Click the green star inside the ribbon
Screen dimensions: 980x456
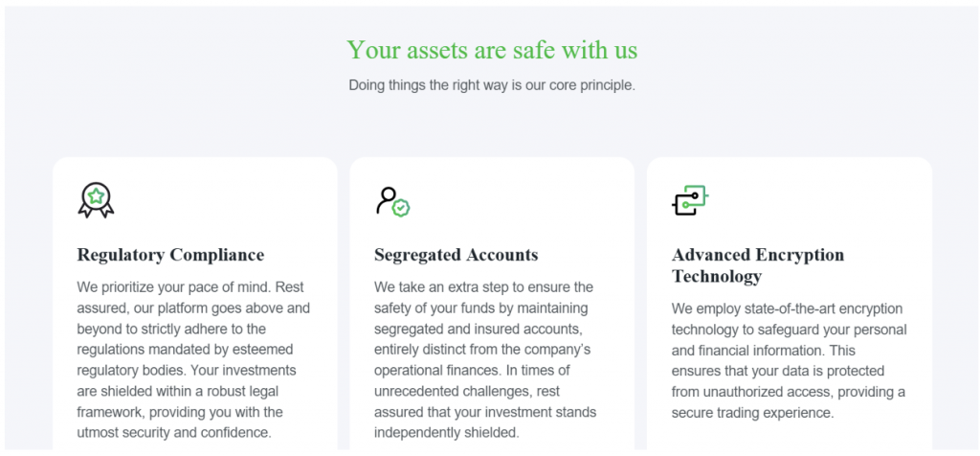(96, 196)
